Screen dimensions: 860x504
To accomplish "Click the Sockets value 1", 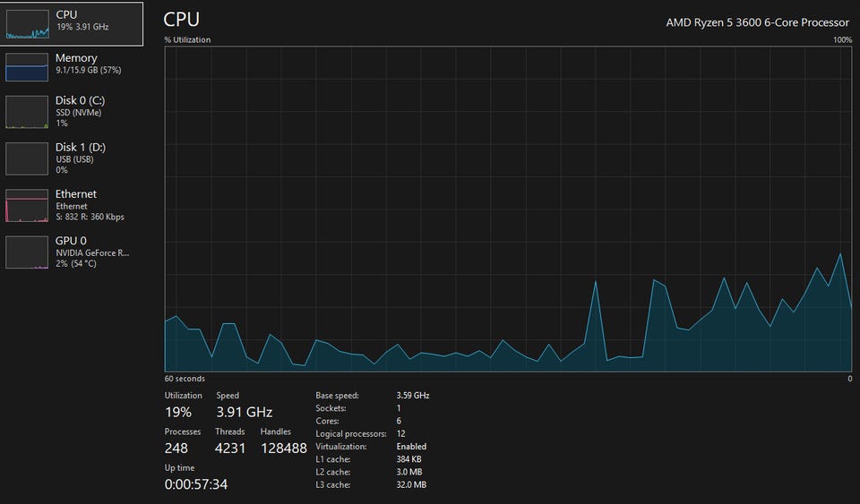I will pos(399,408).
